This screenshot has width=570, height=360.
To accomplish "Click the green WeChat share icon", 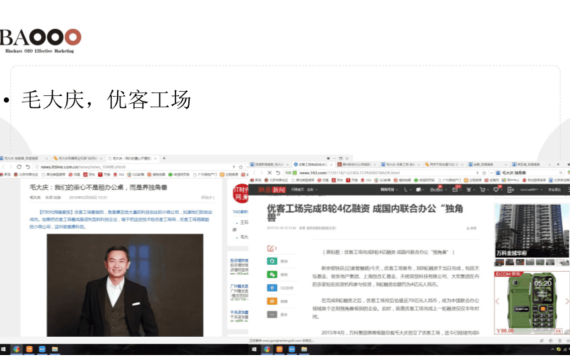I will click(272, 275).
